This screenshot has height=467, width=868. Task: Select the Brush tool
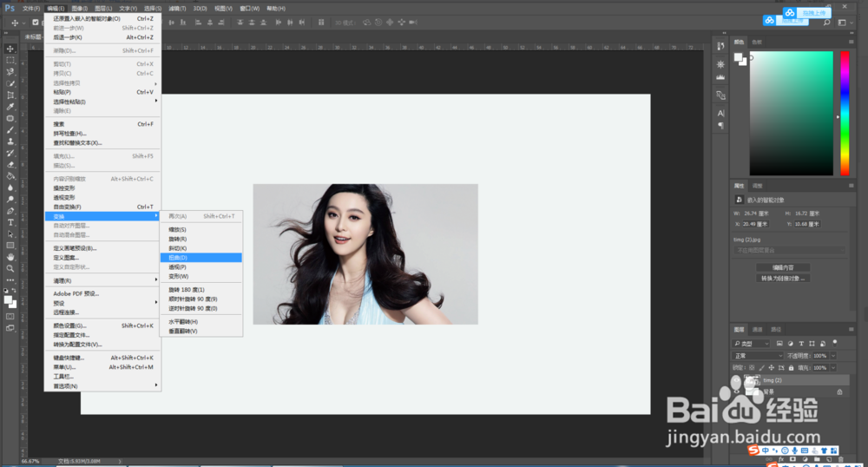click(10, 130)
